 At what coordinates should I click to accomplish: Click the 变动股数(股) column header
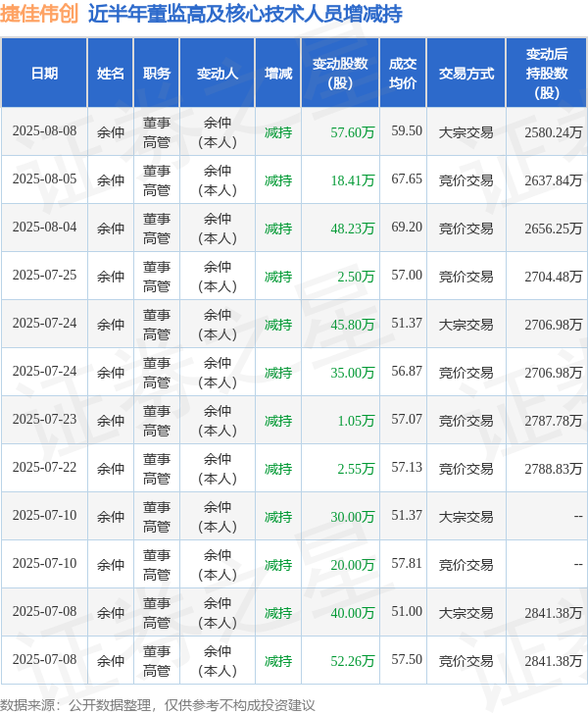coord(340,74)
